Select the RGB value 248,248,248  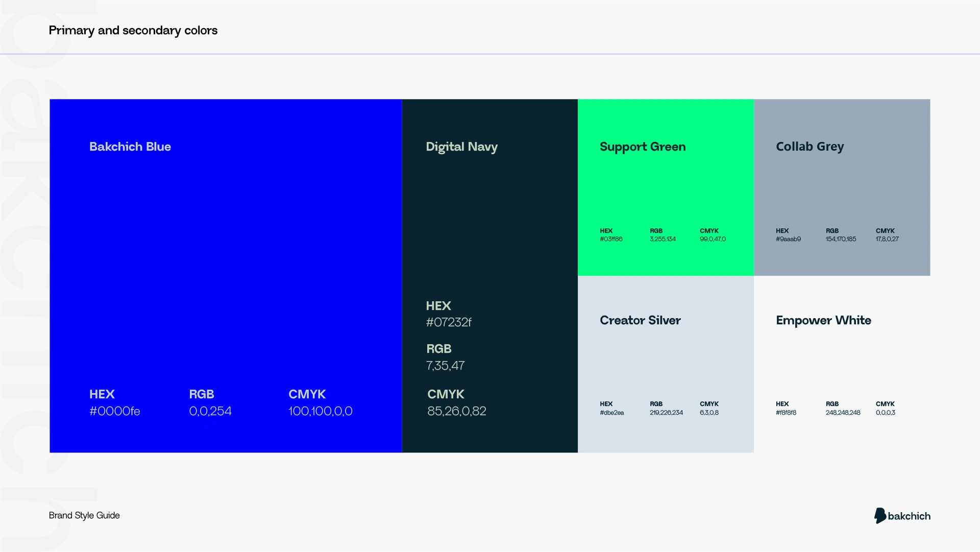[x=843, y=413]
